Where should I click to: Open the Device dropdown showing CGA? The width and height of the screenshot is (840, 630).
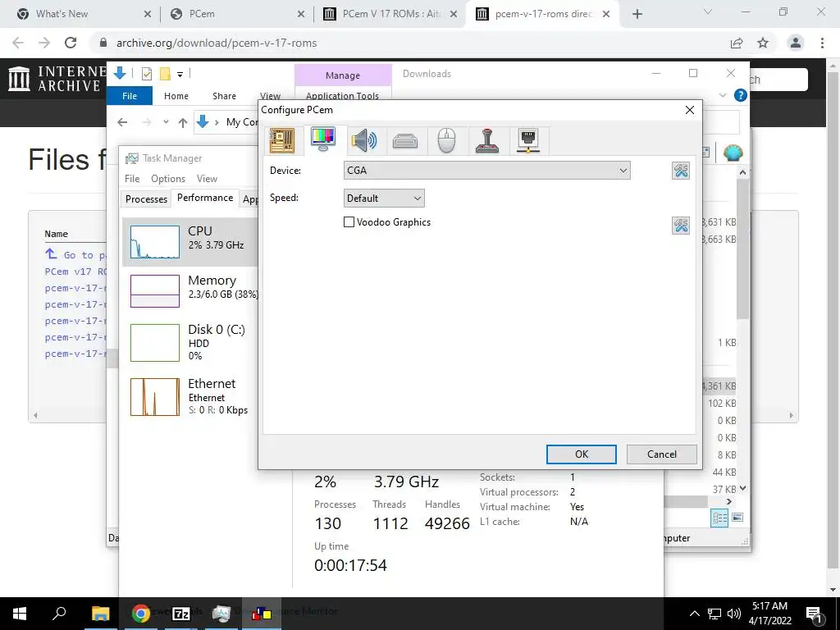click(486, 171)
